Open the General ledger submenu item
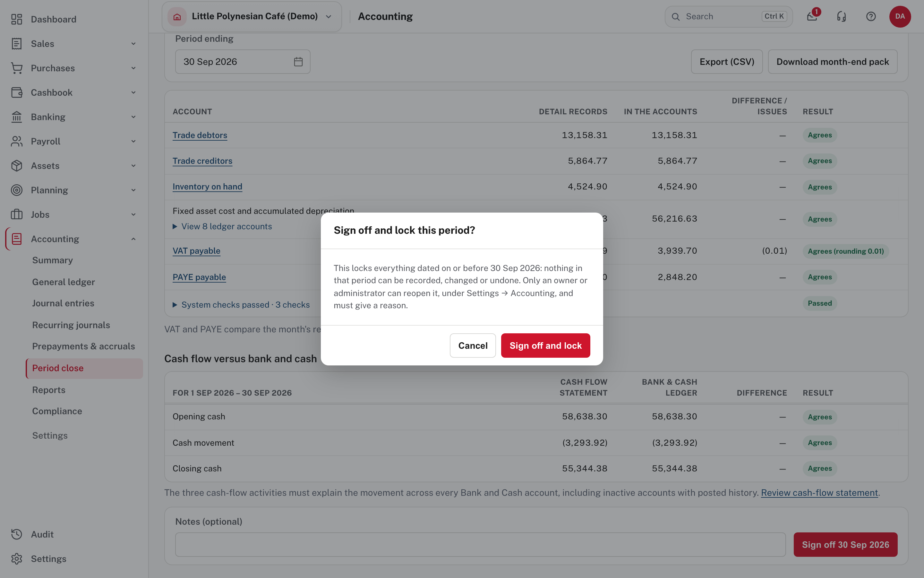Screen dimensions: 924x578 64,282
